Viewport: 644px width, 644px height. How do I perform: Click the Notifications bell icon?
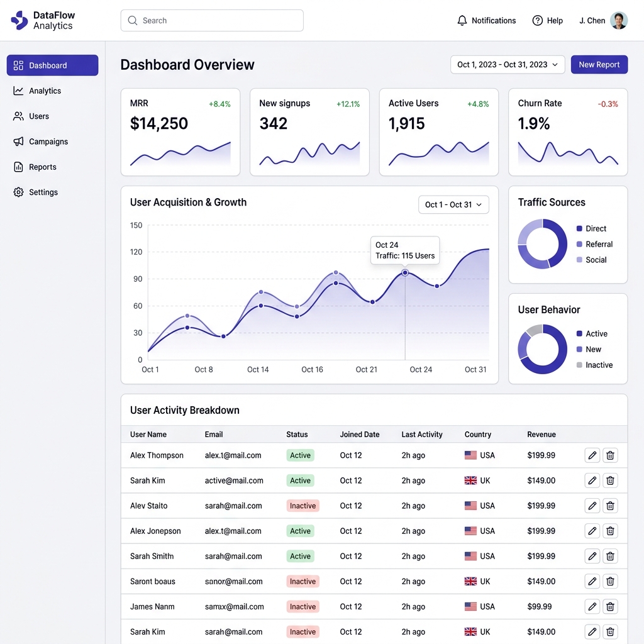[462, 21]
